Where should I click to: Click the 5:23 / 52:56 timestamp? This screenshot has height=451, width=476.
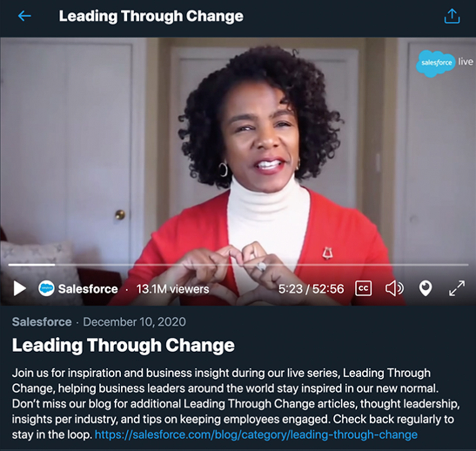[311, 289]
